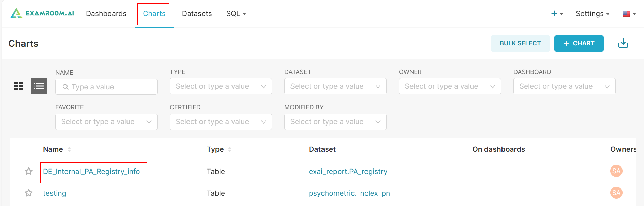Open the exai_report.PA_registry dataset link
Screen dimensions: 644x206
(x=348, y=172)
